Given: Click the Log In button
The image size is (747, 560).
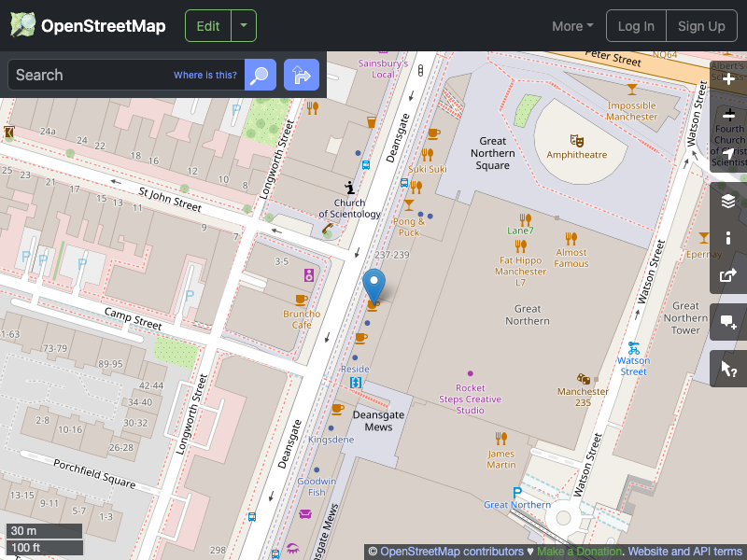Looking at the screenshot, I should point(636,25).
